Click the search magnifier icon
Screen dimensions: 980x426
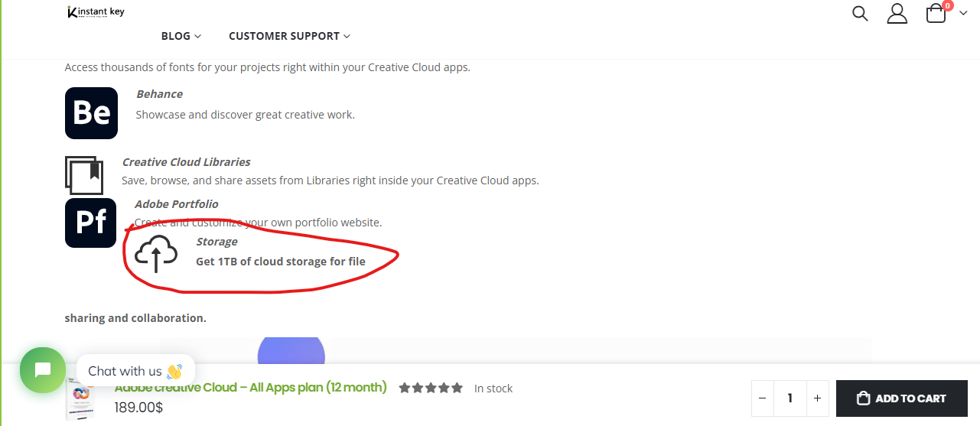pos(860,14)
